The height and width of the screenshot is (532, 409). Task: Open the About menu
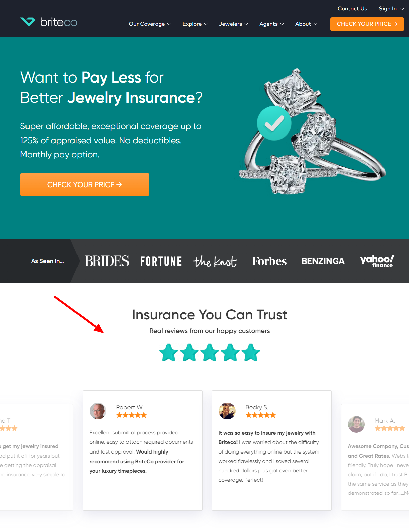(x=306, y=24)
